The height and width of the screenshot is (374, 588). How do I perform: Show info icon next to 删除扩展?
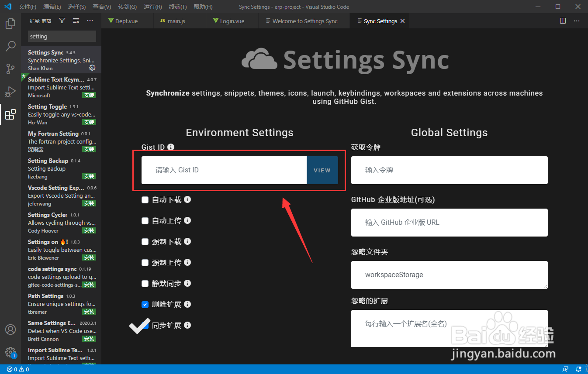click(x=187, y=304)
